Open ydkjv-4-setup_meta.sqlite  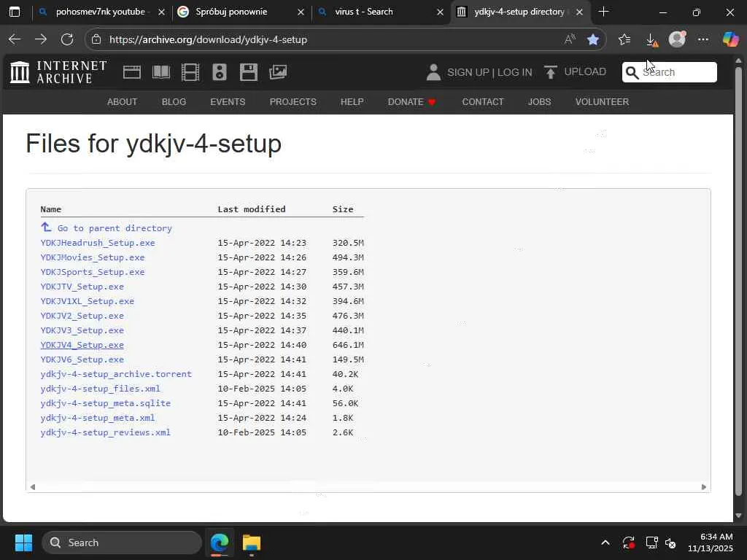tap(105, 403)
